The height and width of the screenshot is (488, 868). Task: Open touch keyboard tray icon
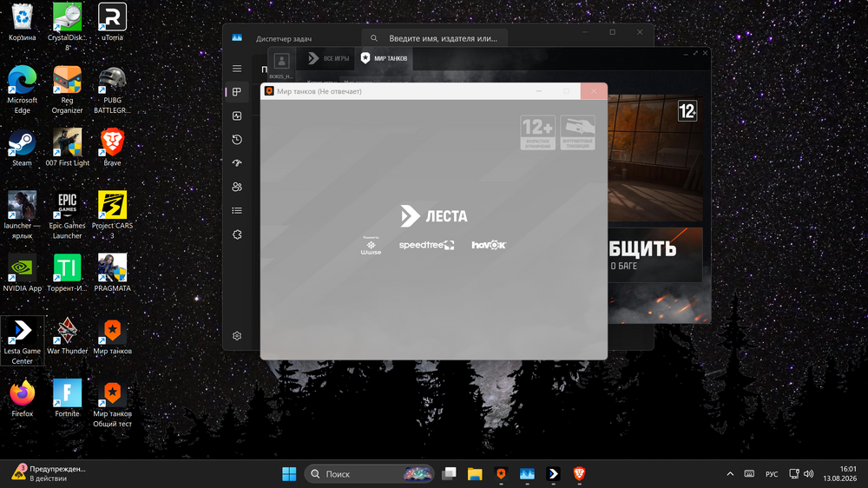(x=749, y=473)
